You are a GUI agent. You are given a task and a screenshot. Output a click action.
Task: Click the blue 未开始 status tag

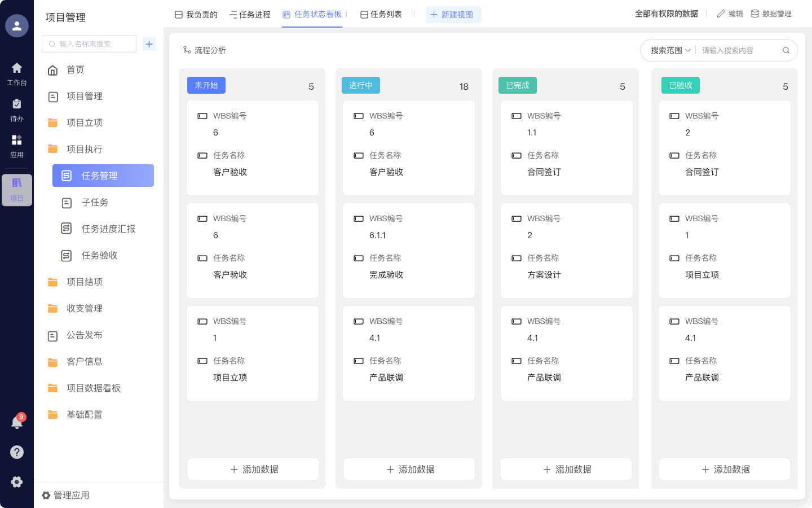coord(206,85)
